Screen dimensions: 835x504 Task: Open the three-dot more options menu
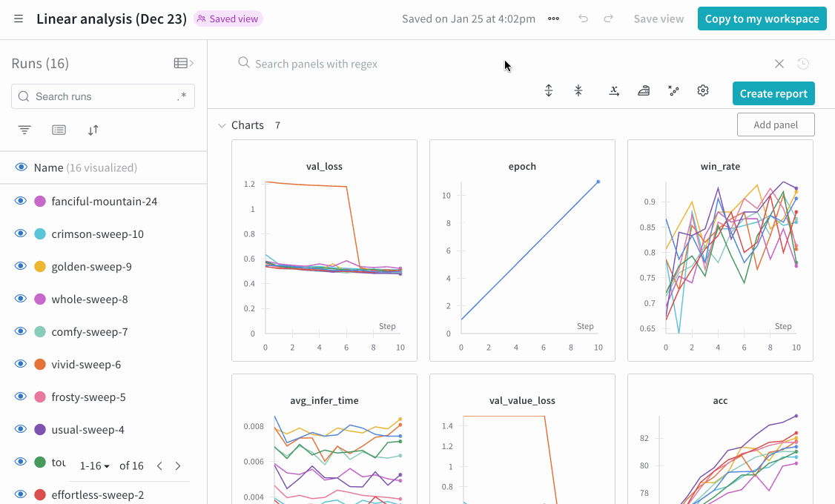pos(553,19)
